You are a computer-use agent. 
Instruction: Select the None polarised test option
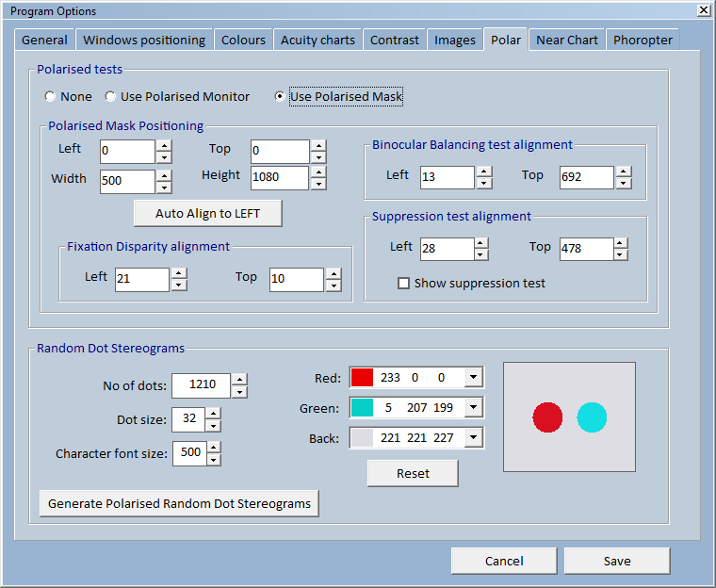(x=68, y=96)
